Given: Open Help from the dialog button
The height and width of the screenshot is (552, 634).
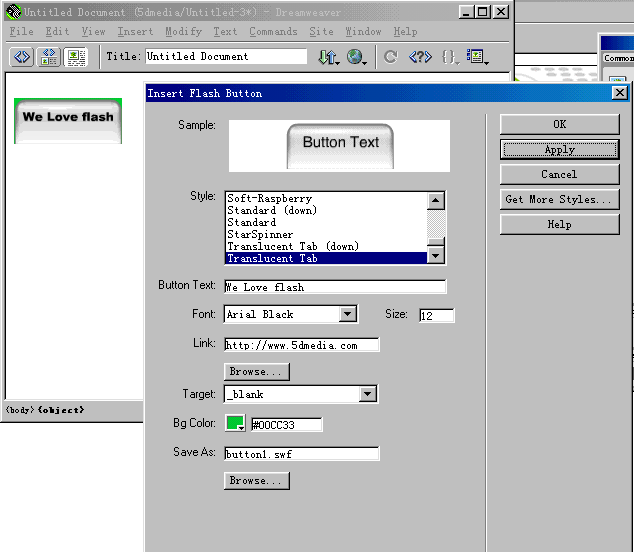Looking at the screenshot, I should coord(560,224).
